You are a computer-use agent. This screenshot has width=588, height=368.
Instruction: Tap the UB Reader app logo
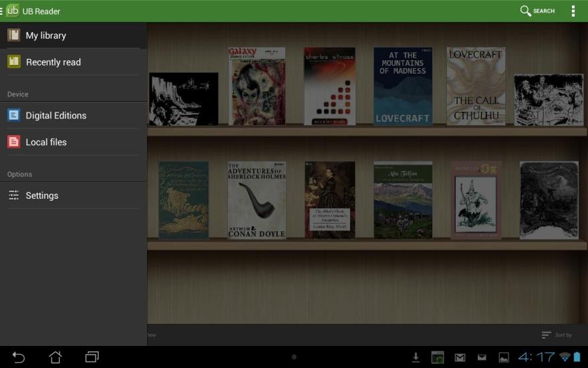pyautogui.click(x=13, y=11)
